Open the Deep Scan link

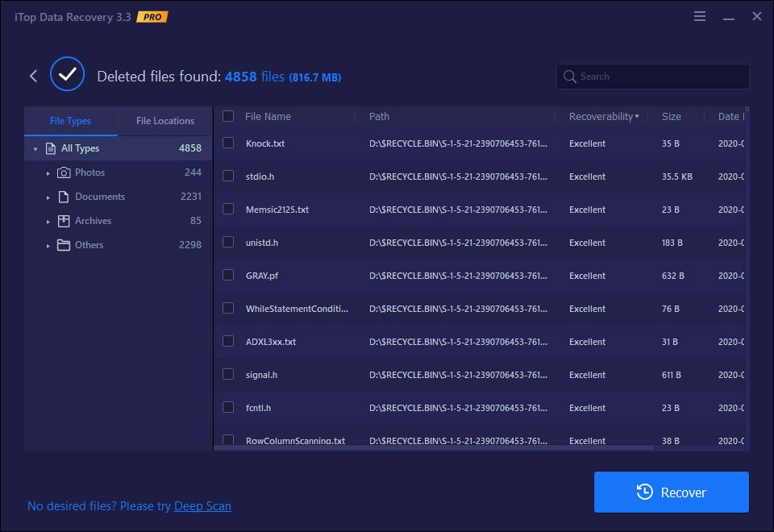tap(202, 506)
